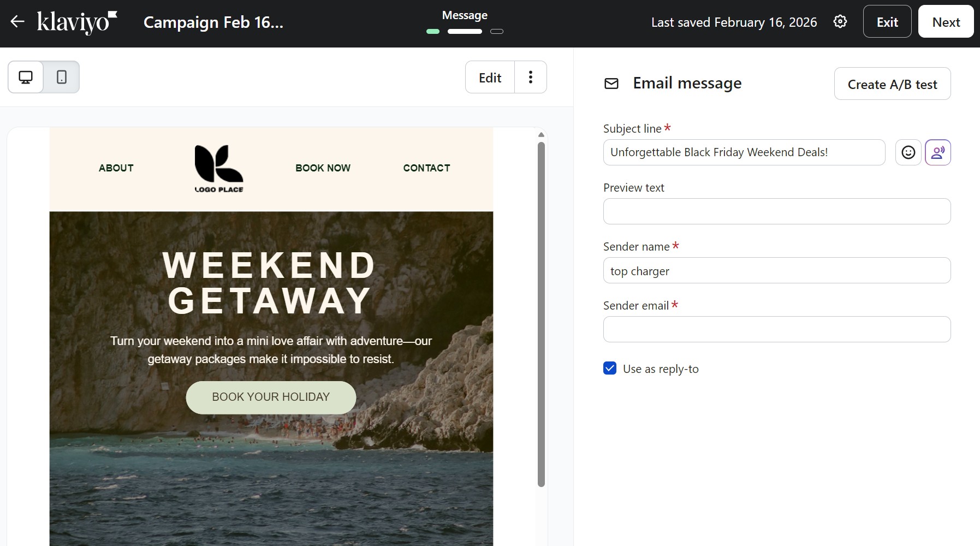Screen dimensions: 980x546
Task: Click the Campaign Feb 16 title
Action: [213, 22]
